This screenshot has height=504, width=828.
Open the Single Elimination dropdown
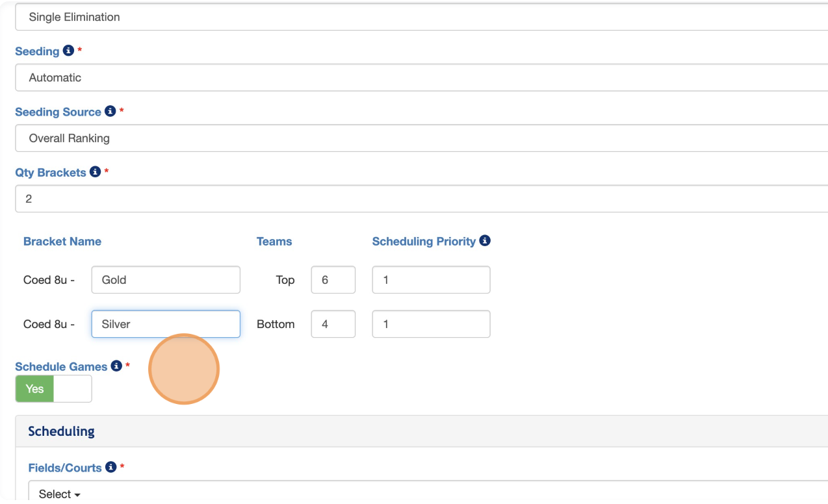(416, 17)
